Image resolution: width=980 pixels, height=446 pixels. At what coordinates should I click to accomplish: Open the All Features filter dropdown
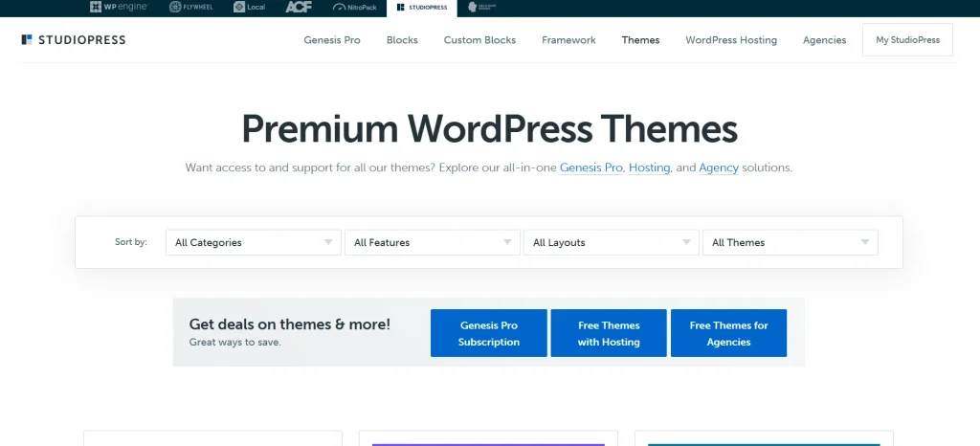coord(432,243)
